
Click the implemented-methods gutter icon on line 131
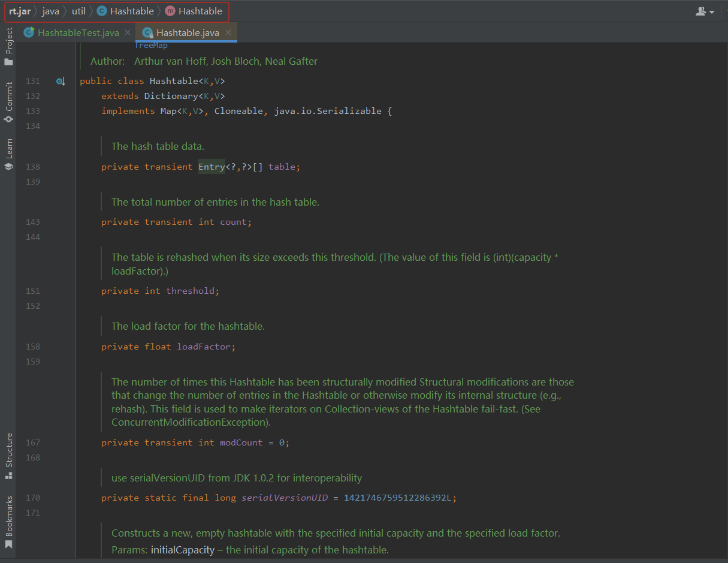[x=60, y=81]
